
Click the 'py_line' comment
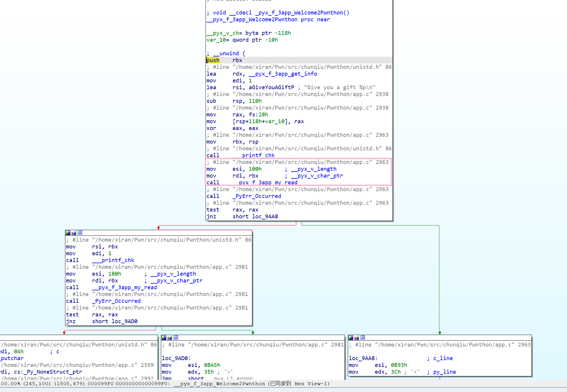point(445,372)
